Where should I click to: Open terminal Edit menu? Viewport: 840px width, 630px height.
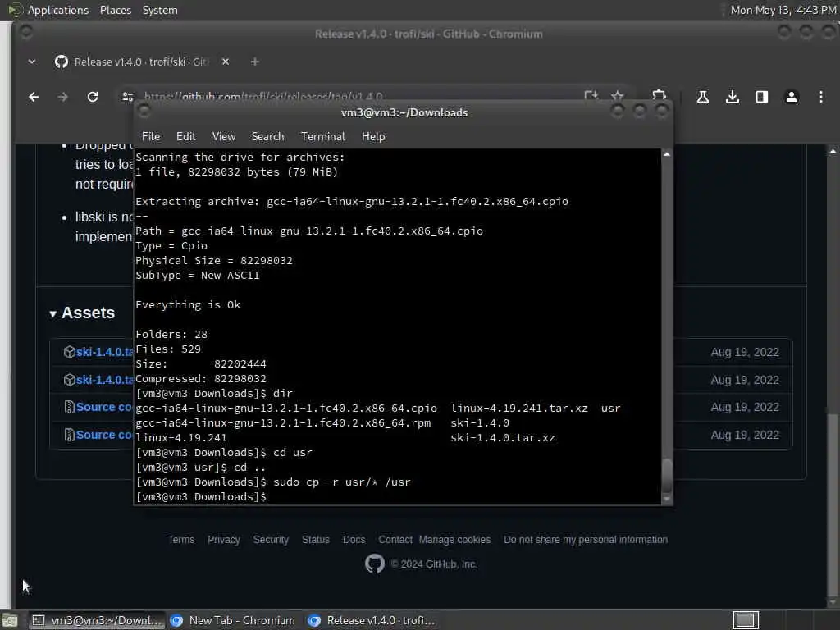coord(186,137)
